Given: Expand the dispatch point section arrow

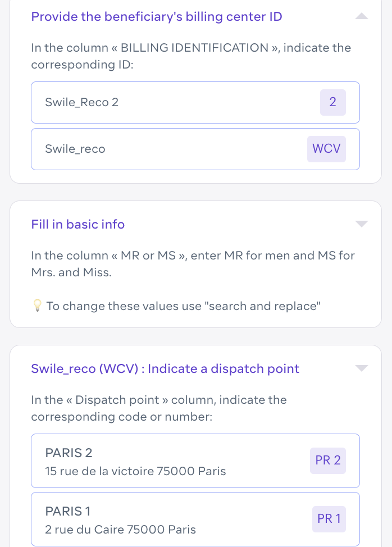Looking at the screenshot, I should pyautogui.click(x=362, y=368).
